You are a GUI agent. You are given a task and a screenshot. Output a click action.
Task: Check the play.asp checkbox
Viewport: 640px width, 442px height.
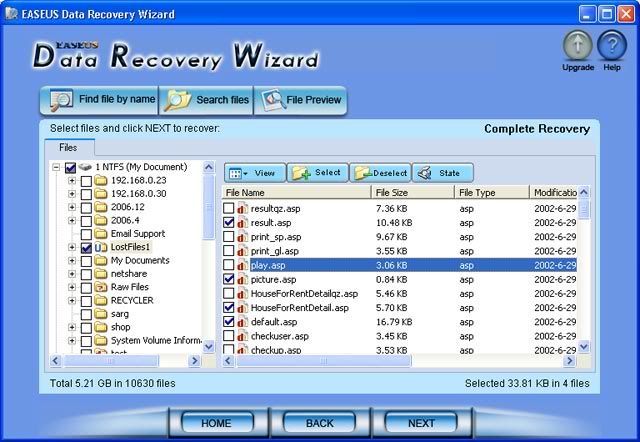tap(229, 265)
